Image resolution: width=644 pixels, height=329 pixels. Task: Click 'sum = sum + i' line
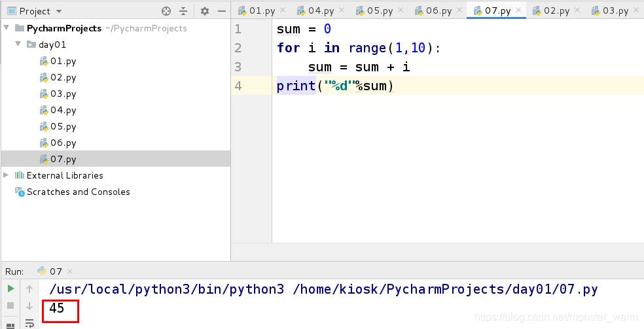pyautogui.click(x=359, y=67)
